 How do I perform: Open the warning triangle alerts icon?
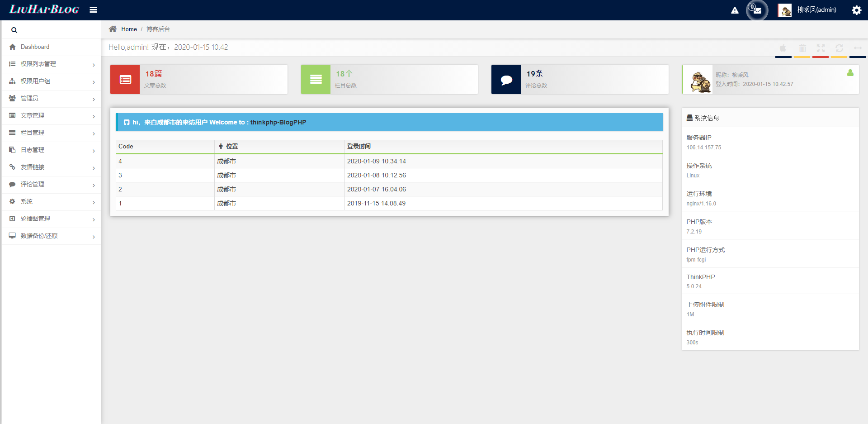coord(735,10)
